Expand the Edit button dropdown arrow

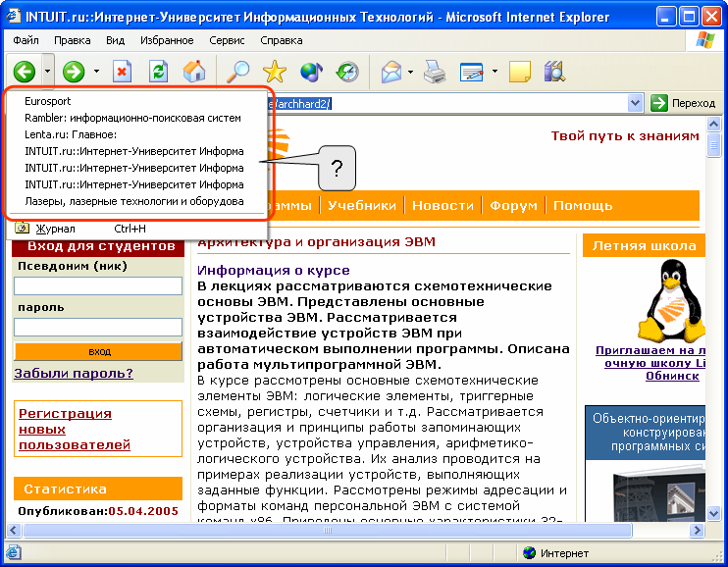tap(494, 72)
